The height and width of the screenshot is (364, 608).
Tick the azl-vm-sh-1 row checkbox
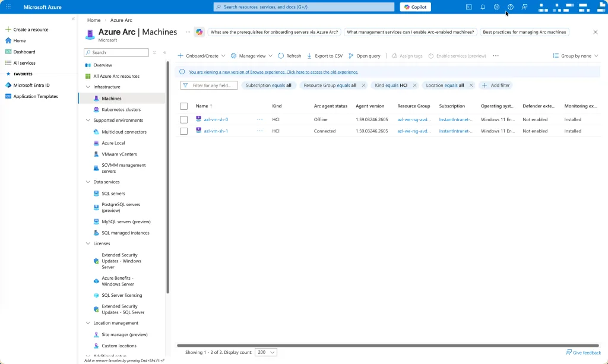pyautogui.click(x=183, y=131)
